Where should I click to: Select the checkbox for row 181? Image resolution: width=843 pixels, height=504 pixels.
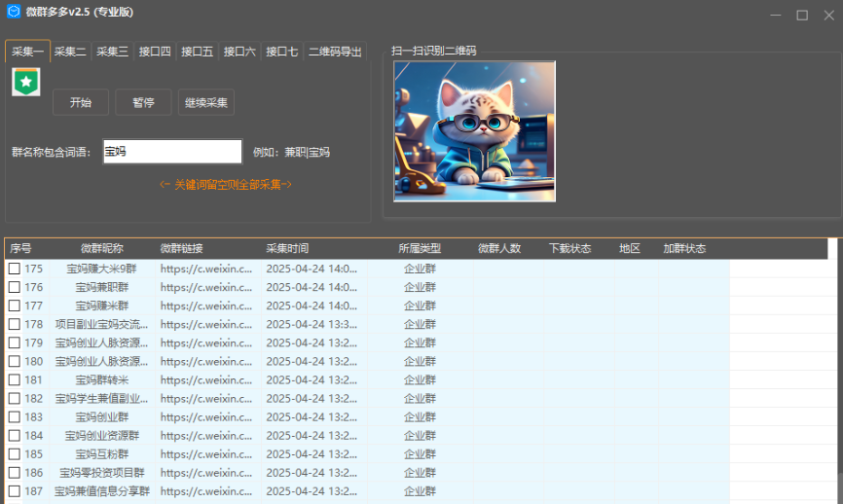[15, 379]
